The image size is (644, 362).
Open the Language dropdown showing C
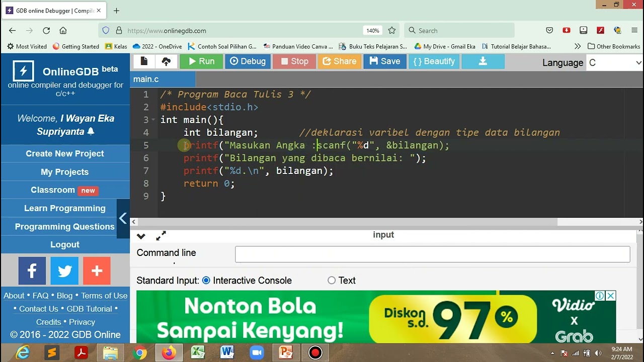(615, 63)
